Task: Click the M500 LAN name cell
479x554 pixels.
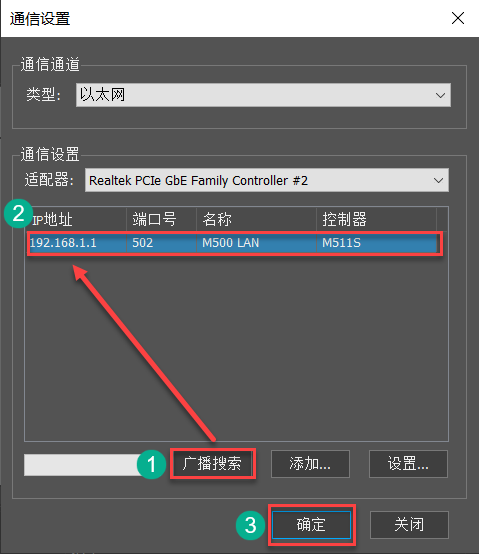Action: click(x=256, y=243)
